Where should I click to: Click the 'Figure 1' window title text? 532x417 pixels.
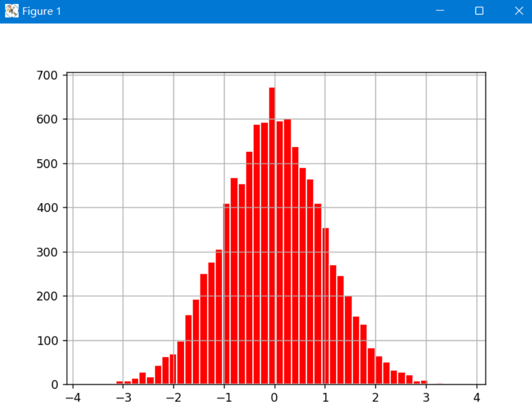coord(42,11)
